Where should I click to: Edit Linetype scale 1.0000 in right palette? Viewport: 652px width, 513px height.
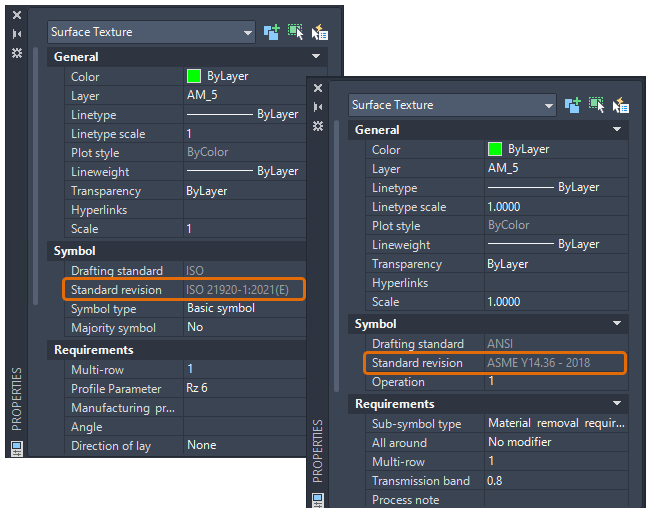[556, 207]
